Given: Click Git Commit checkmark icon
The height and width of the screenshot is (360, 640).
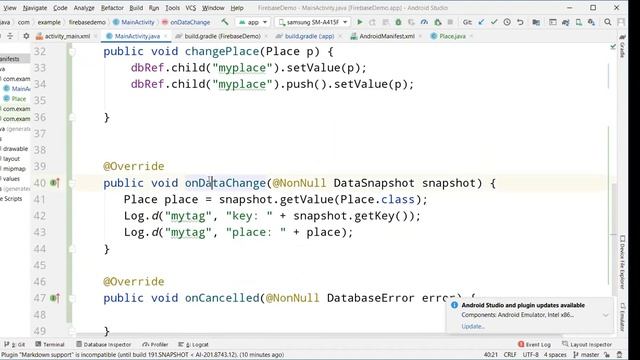Looking at the screenshot, I should point(494,22).
